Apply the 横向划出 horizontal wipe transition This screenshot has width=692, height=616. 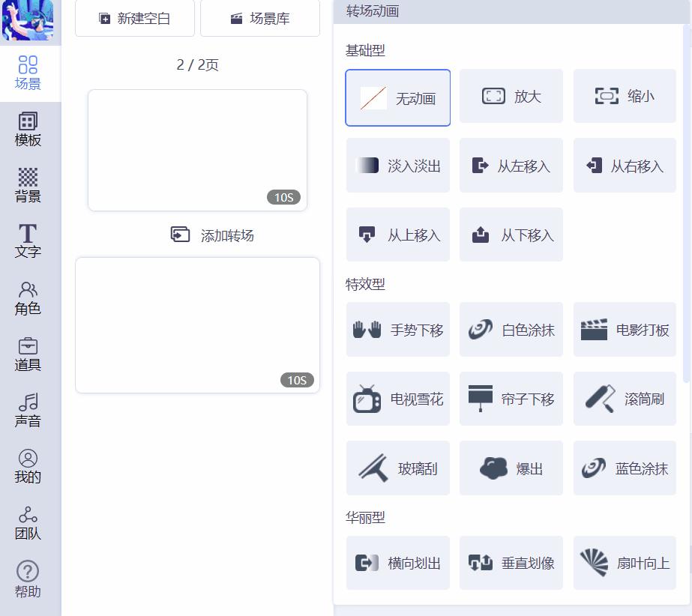coord(397,563)
